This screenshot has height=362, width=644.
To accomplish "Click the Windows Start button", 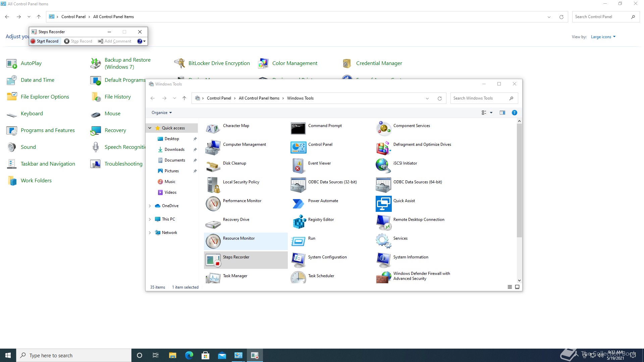I will click(x=8, y=355).
